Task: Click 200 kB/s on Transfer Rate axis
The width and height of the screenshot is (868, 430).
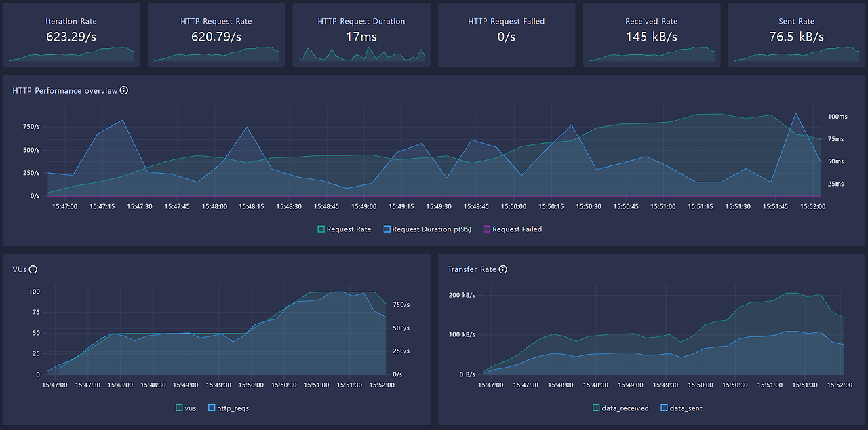Action: coord(462,296)
